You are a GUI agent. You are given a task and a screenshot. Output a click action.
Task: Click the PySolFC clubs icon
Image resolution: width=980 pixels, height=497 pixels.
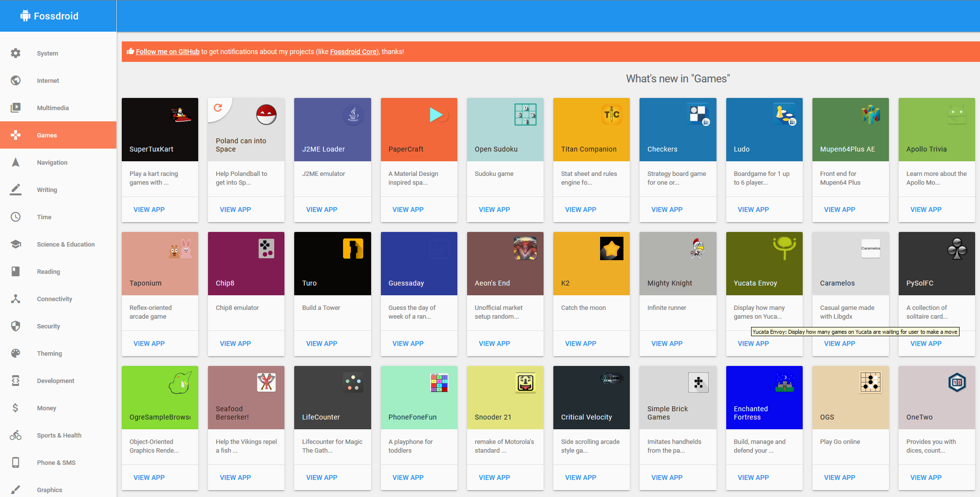pos(957,249)
